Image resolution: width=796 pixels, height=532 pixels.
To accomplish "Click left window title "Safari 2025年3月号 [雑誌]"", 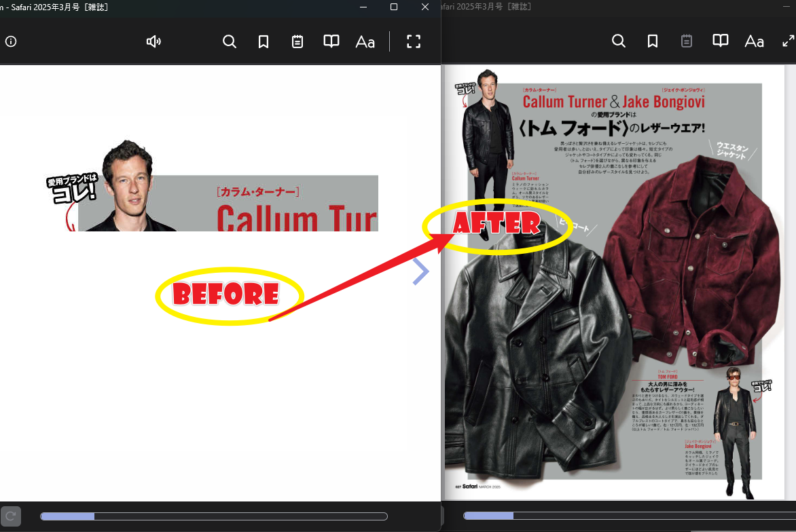I will coord(59,7).
